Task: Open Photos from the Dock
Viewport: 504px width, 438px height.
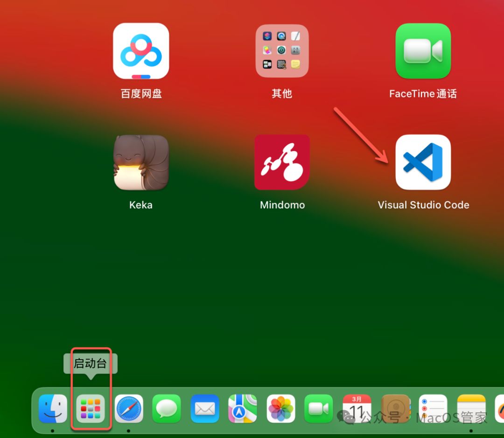Action: pos(280,409)
